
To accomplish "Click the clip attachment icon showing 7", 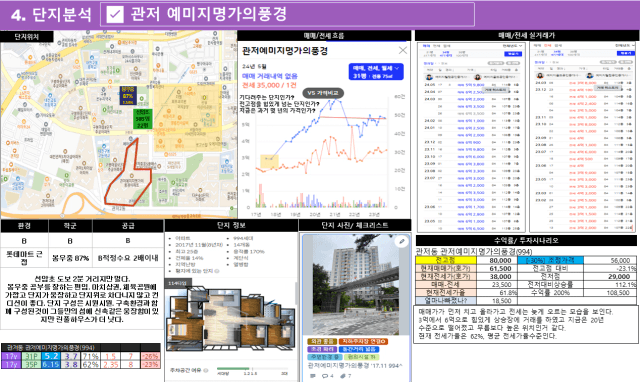I will (343, 376).
